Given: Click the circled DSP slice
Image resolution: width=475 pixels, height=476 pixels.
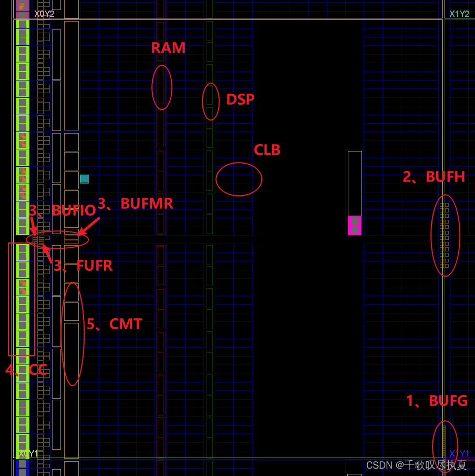Looking at the screenshot, I should pyautogui.click(x=210, y=101).
